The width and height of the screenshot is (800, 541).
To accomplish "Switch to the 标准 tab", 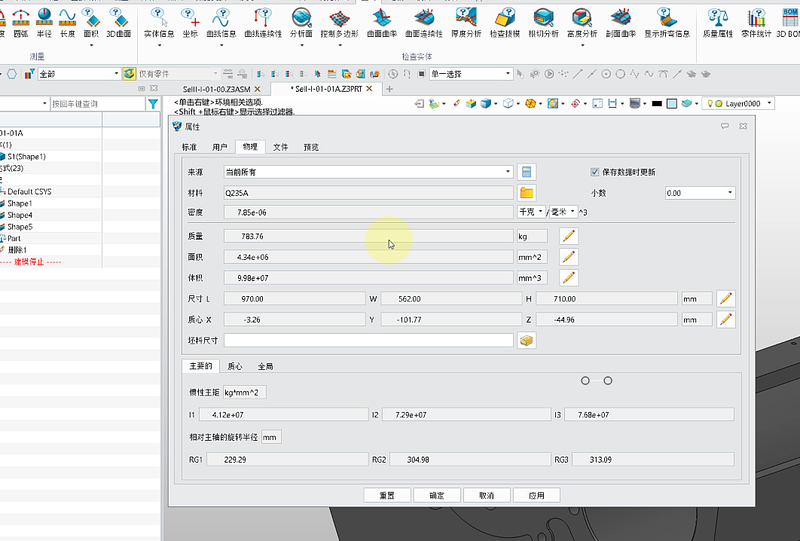I will (x=189, y=147).
